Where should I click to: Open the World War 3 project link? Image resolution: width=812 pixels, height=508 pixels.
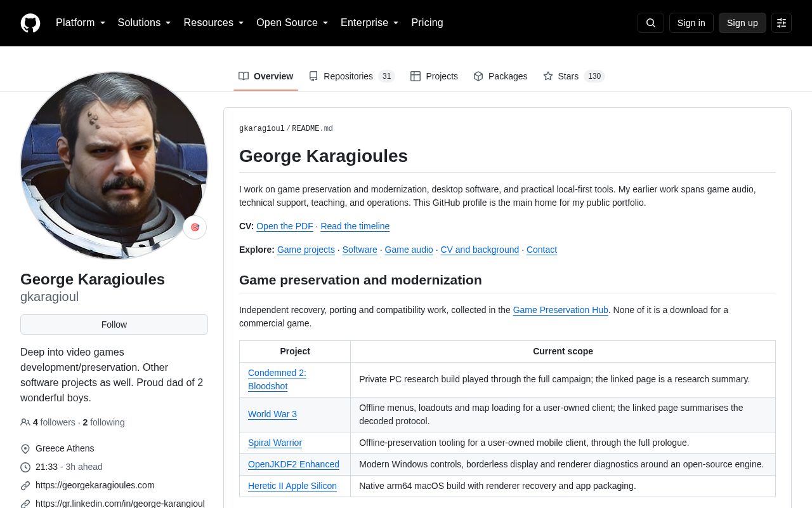pos(272,414)
